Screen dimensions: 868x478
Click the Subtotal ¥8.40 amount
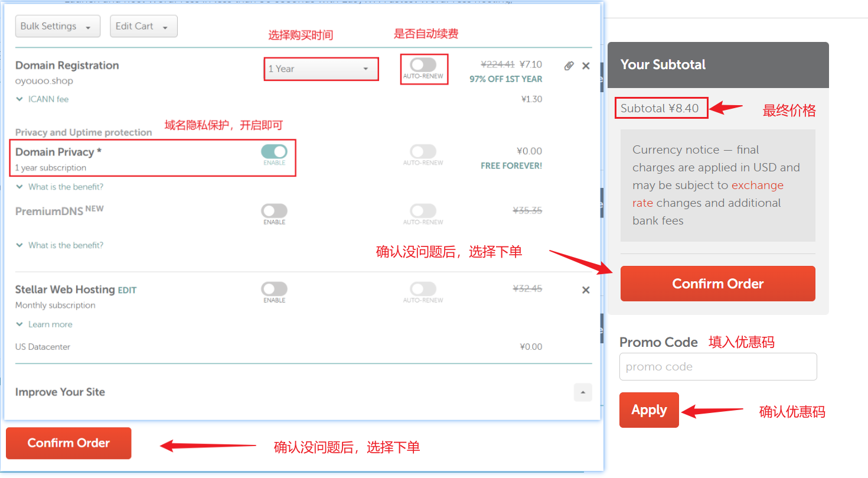tap(660, 108)
